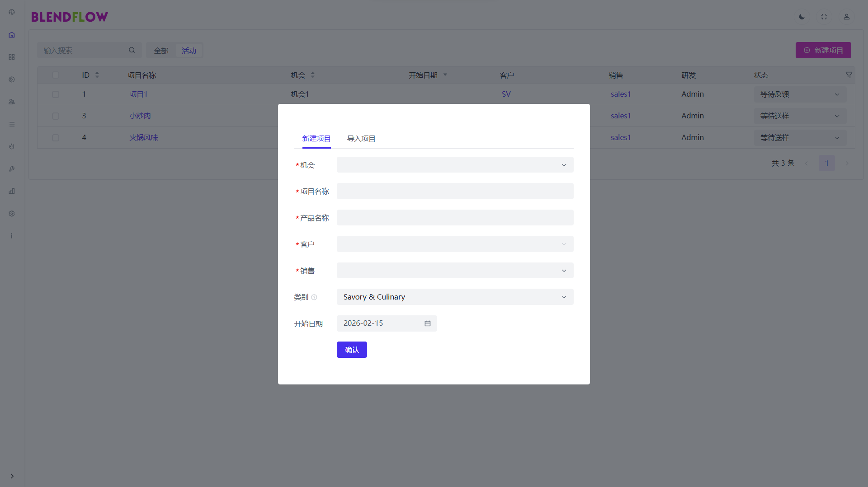This screenshot has width=868, height=487.
Task: Click the calendar icon in start date field
Action: tap(427, 323)
